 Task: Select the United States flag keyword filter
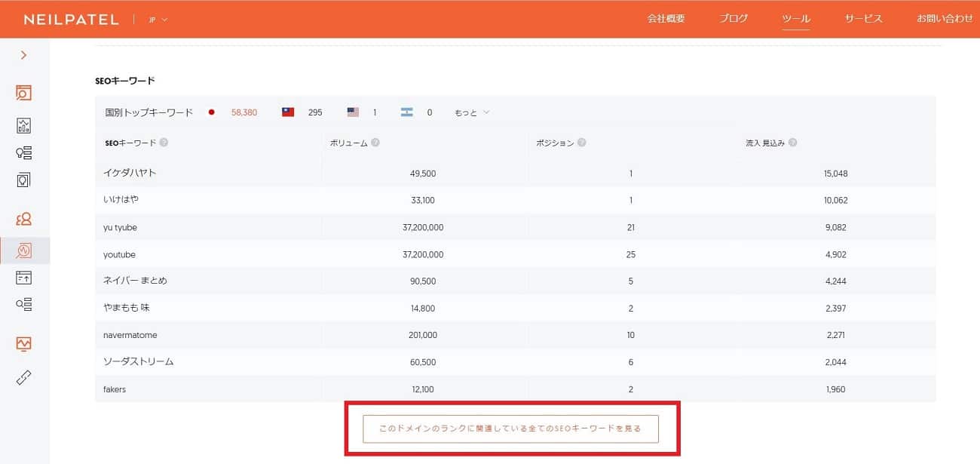tap(353, 112)
